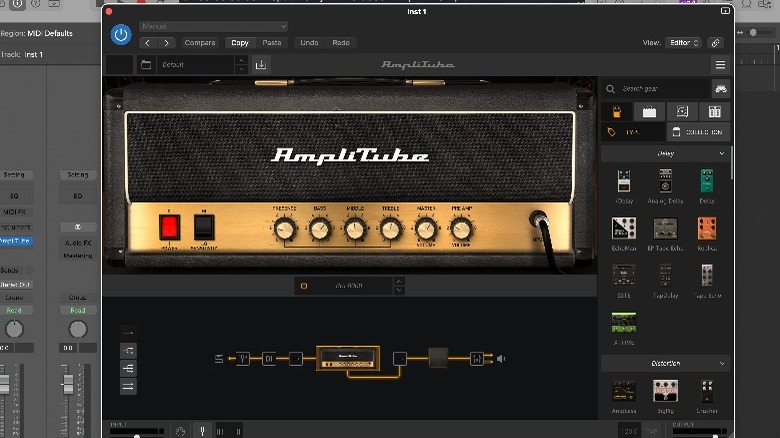Collapse the Delay gear section
Viewport: 780px width, 438px height.
click(722, 154)
